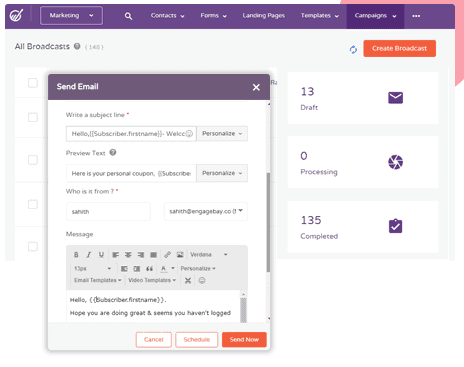Open the search magnifier in top bar
Viewport: 464px width, 367px height.
128,16
